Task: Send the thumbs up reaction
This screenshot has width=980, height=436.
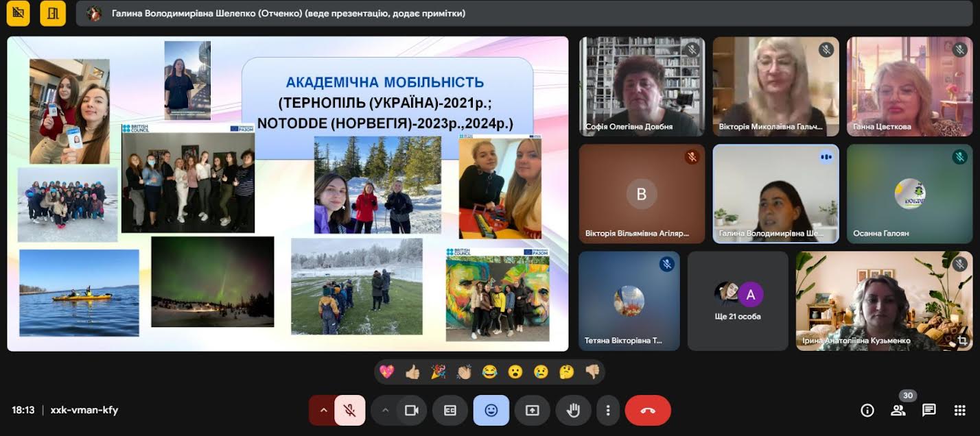Action: [412, 372]
